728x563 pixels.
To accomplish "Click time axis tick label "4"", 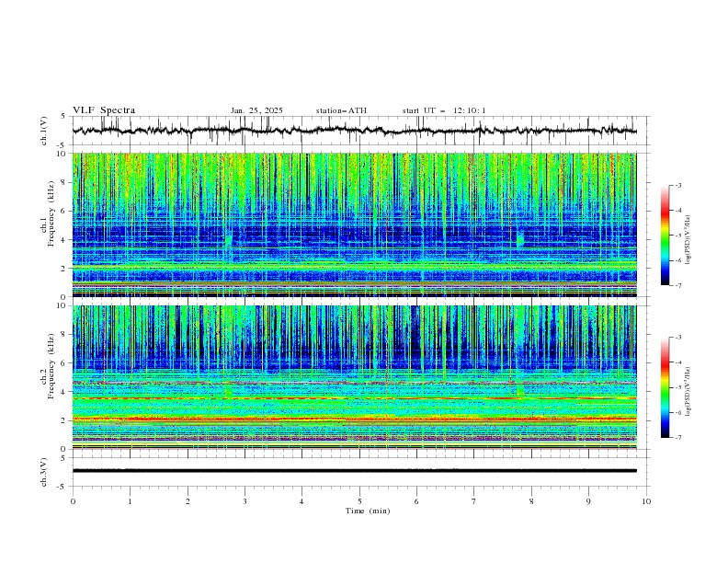I will click(x=301, y=501).
